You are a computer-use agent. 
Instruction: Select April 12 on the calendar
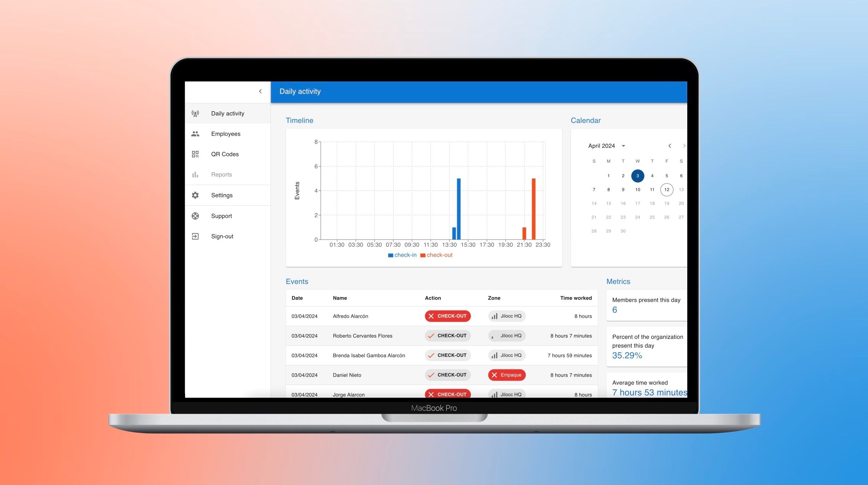point(667,189)
